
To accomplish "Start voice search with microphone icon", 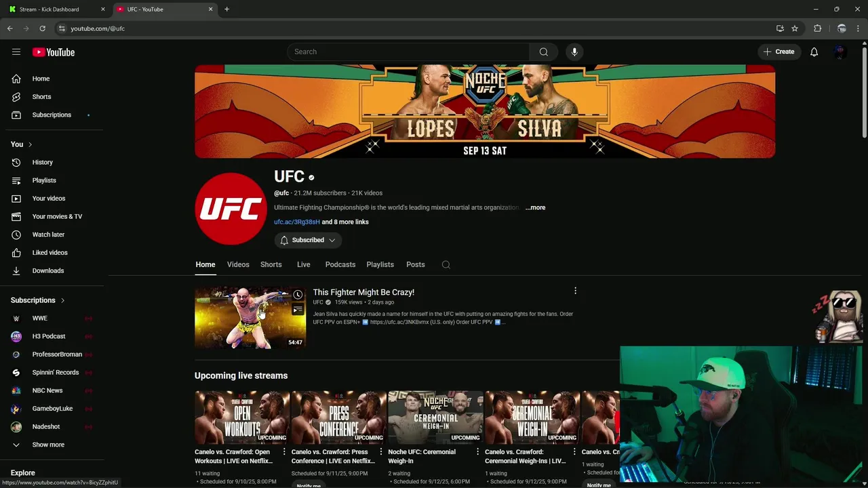I will [574, 52].
